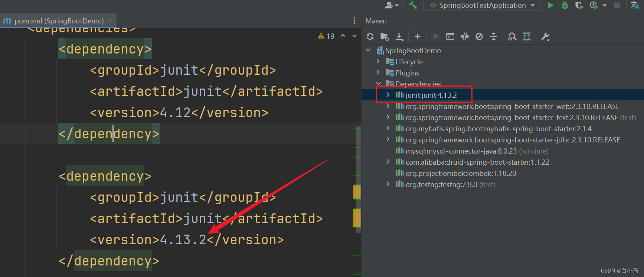Click the 19 warnings indicator
Screen dimensions: 644x277
point(326,36)
